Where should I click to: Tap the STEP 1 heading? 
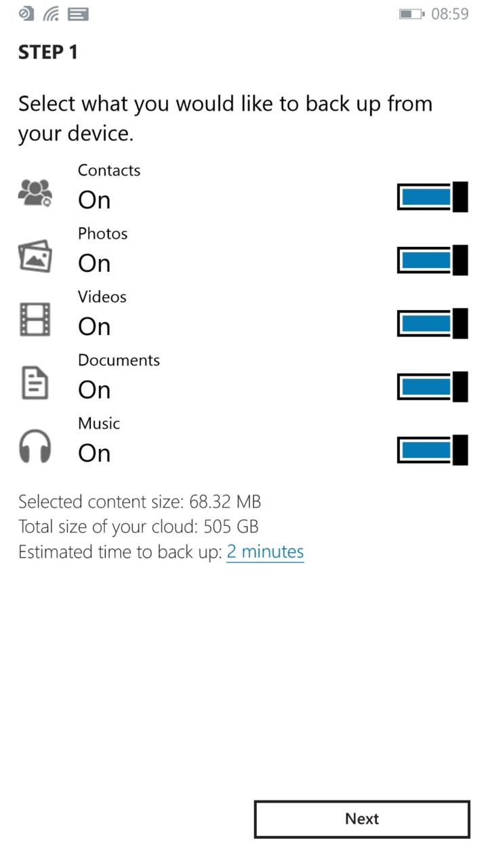(48, 53)
